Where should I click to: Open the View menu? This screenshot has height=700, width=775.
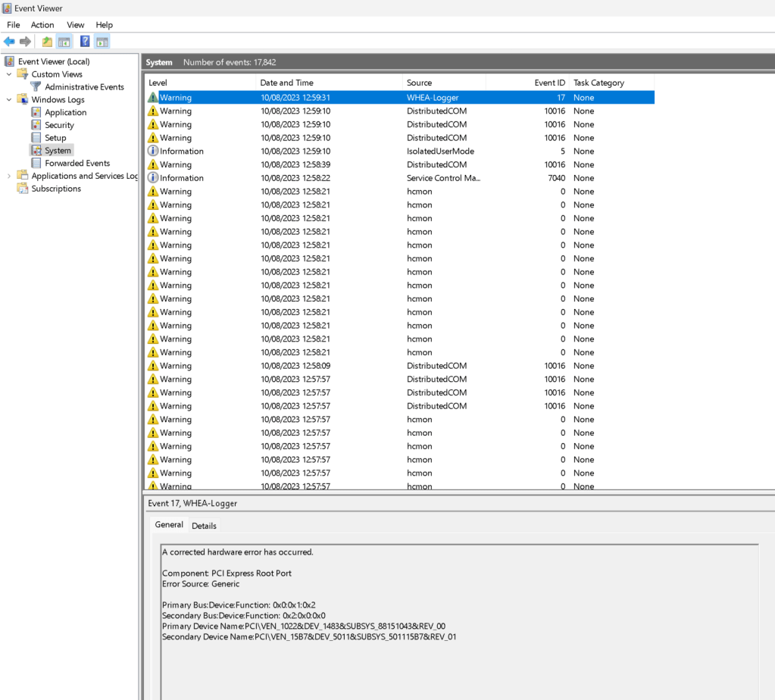(x=76, y=25)
